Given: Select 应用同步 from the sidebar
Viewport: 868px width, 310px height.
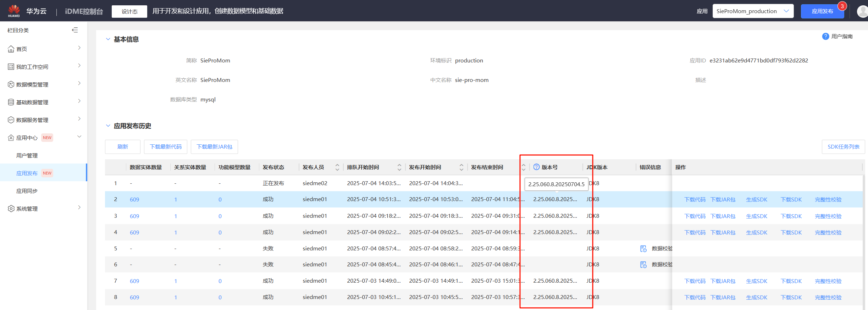Looking at the screenshot, I should click(27, 191).
